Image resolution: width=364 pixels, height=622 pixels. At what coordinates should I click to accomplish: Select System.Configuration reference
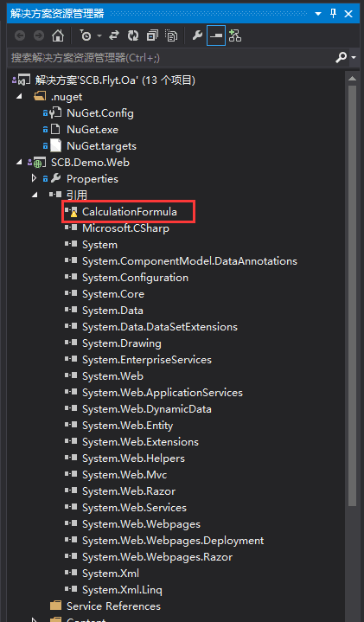click(135, 278)
